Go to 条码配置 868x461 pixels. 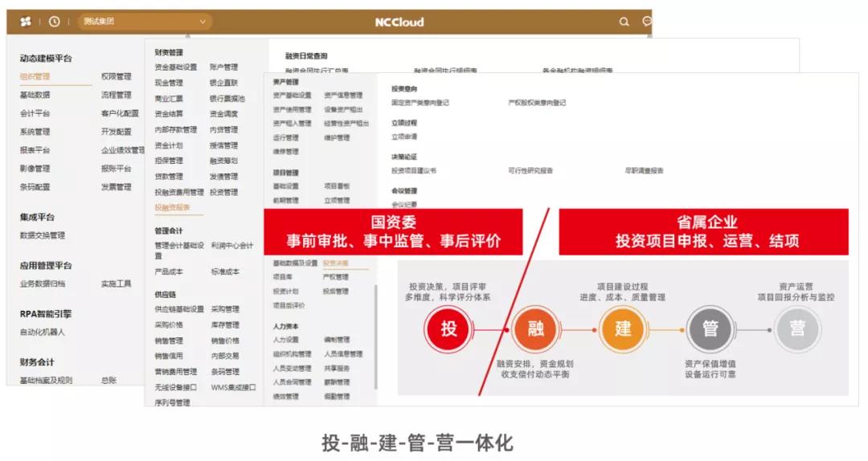tap(35, 187)
